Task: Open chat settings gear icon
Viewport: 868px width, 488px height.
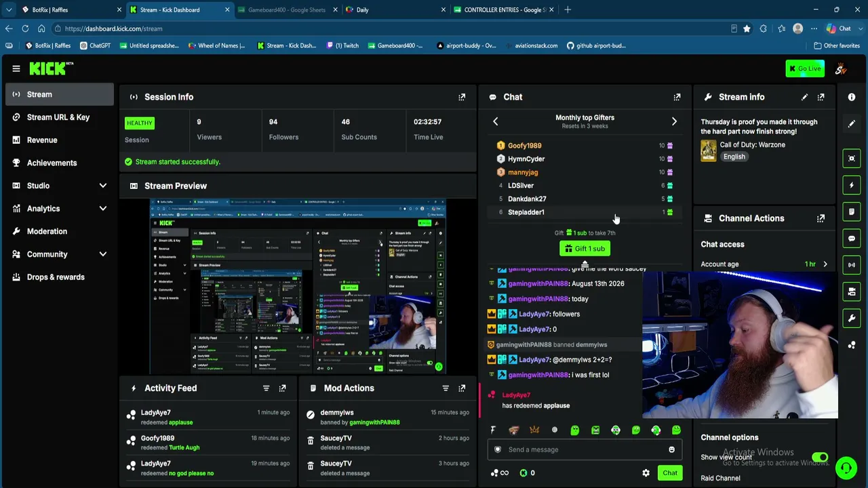Action: (x=646, y=473)
